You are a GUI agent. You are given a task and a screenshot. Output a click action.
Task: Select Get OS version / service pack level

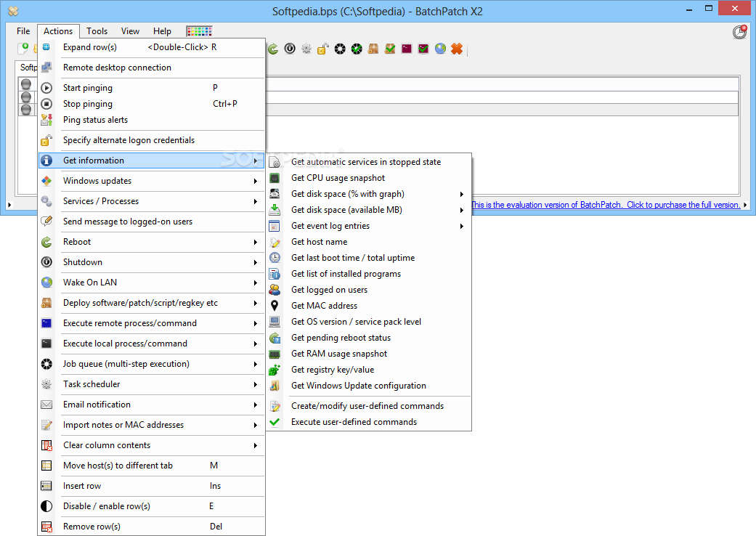click(369, 322)
